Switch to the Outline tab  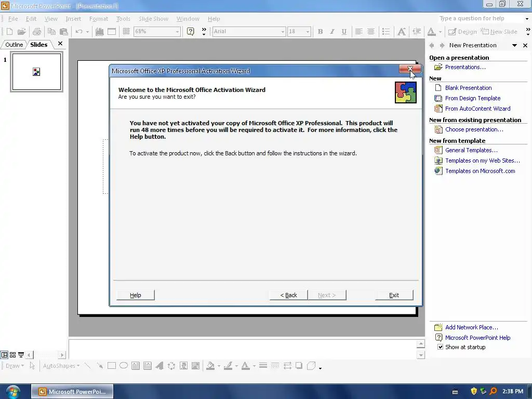coord(14,45)
